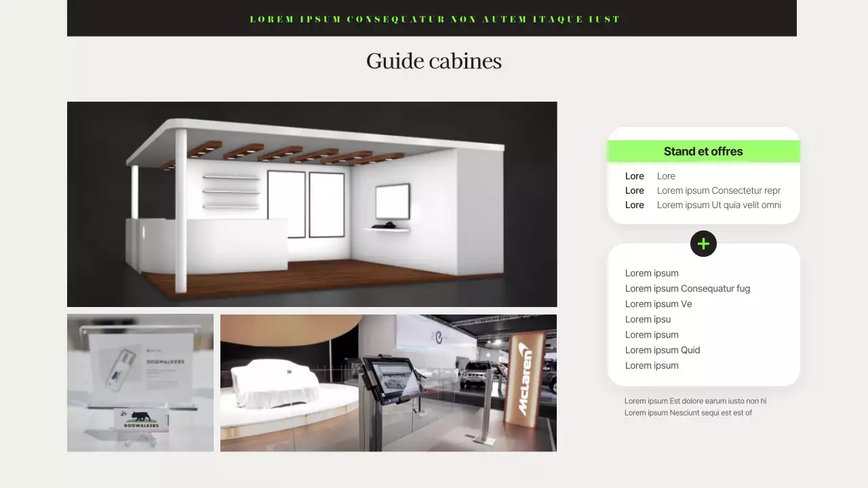Select the Lorem ipsum Ut quia velit omni entry
The height and width of the screenshot is (488, 868).
pos(719,205)
